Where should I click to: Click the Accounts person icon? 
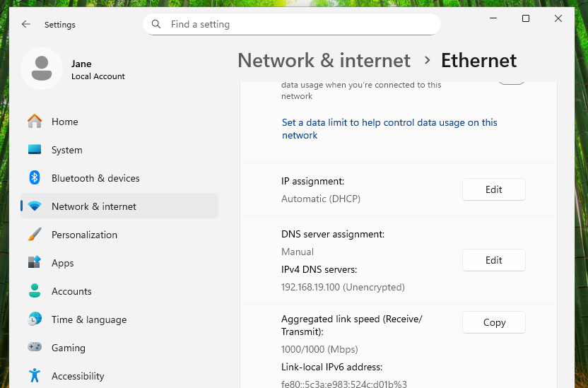point(35,291)
